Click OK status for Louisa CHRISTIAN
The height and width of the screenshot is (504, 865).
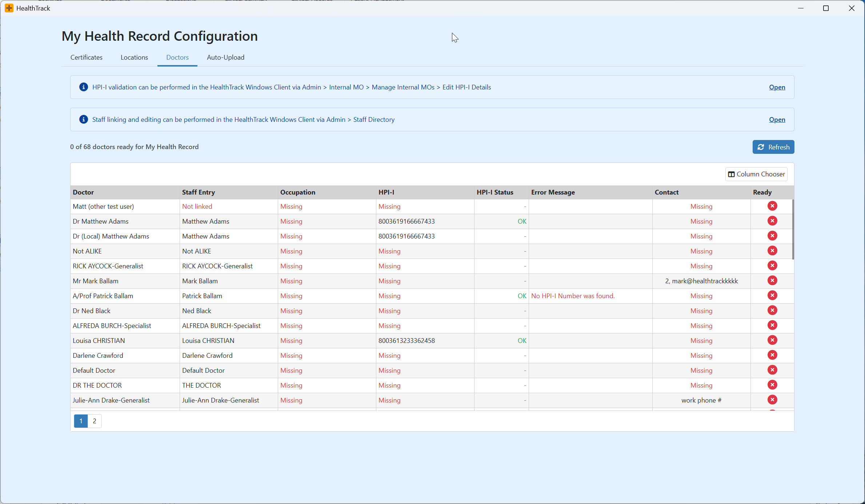522,341
